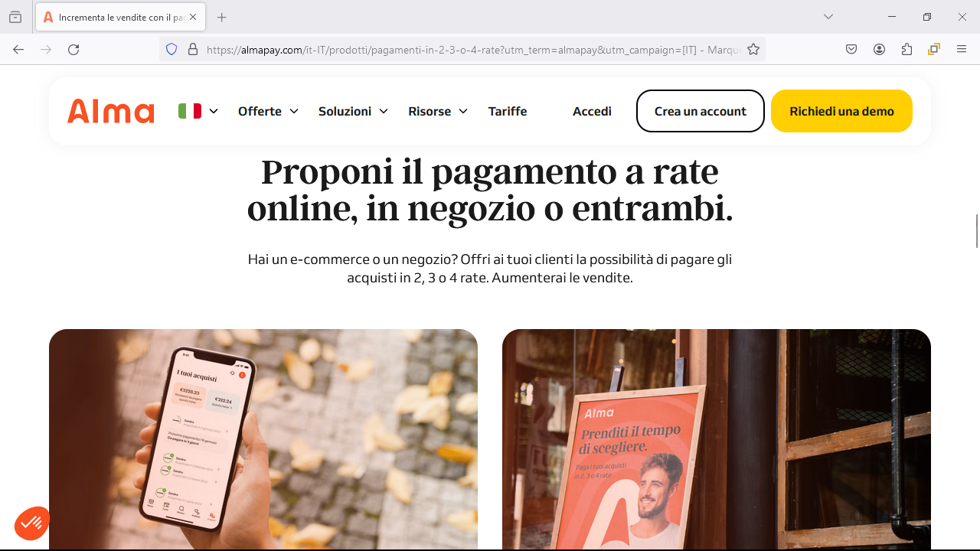Open the Italian flag language selector
Screen dimensions: 980x551
click(x=198, y=111)
